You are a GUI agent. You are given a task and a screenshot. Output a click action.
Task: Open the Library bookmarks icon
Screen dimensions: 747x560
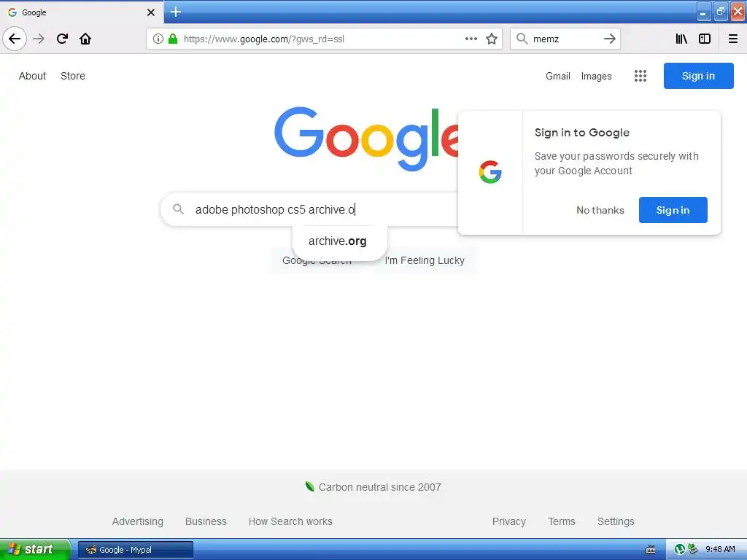click(x=681, y=39)
